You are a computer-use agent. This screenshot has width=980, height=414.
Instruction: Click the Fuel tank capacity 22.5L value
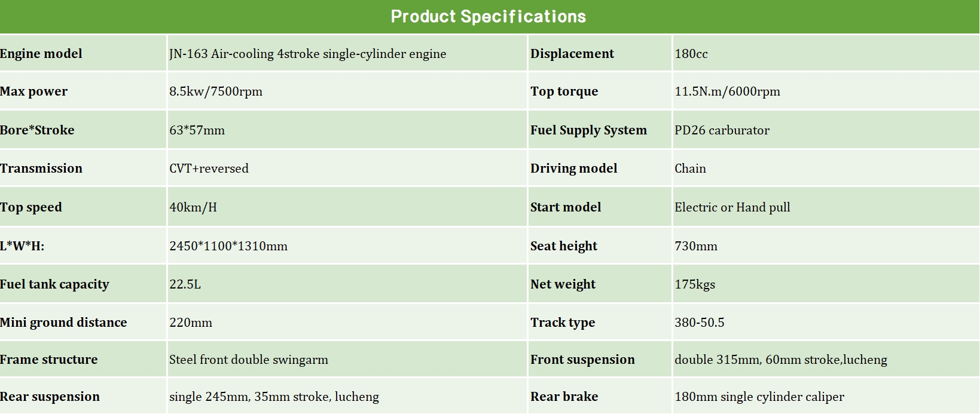(185, 284)
